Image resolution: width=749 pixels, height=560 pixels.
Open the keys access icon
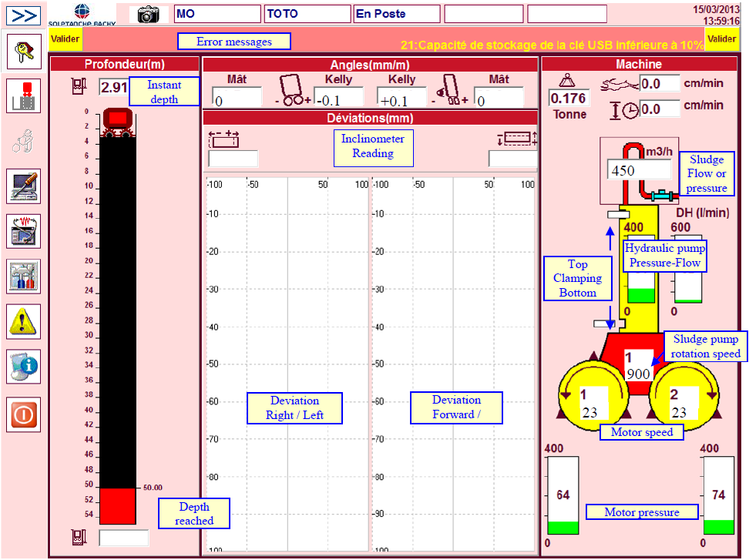click(24, 51)
